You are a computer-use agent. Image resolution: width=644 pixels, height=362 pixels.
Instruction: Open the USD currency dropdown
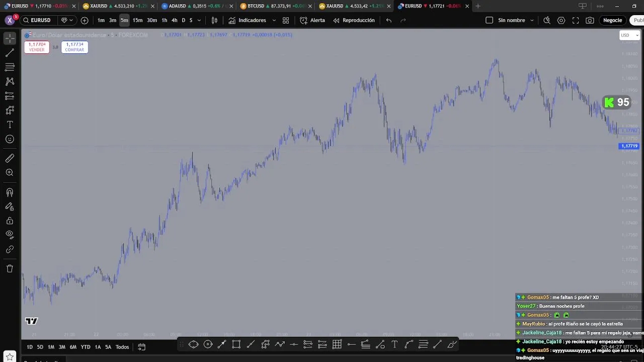click(629, 35)
